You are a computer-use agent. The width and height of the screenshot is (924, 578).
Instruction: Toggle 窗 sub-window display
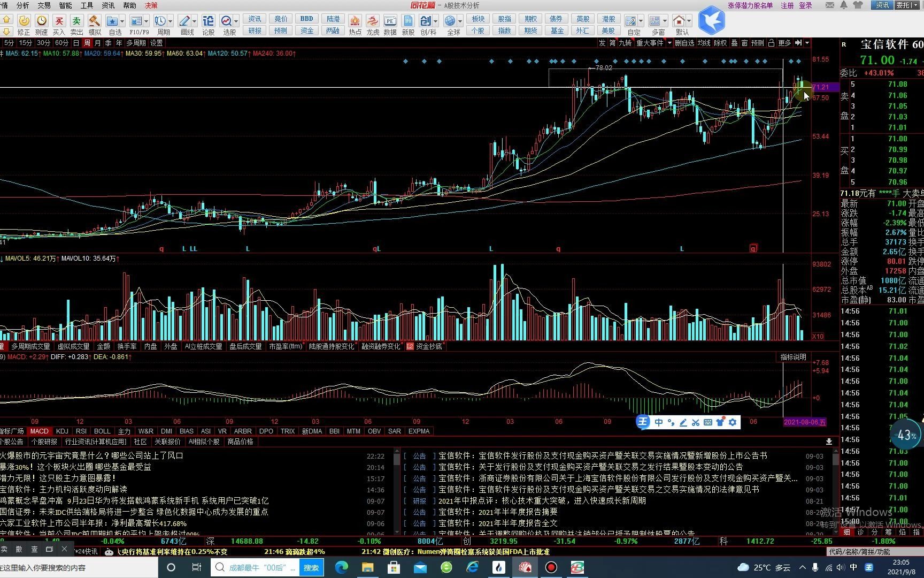click(744, 43)
